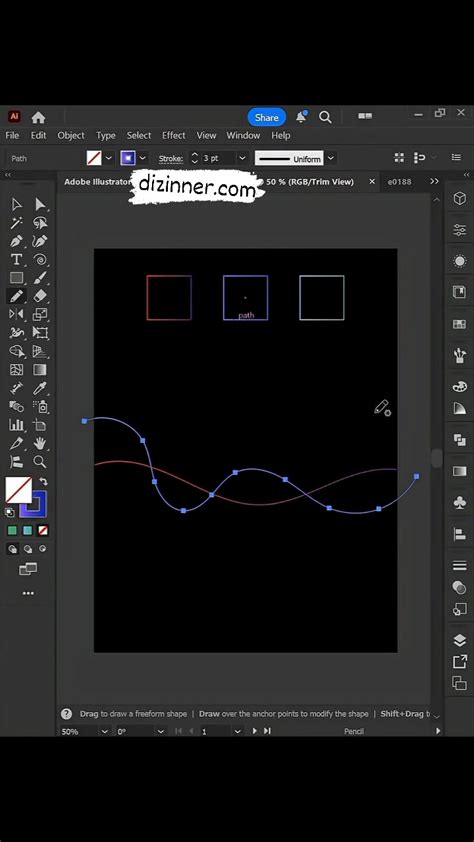This screenshot has height=842, width=474.
Task: Reset to default fill and stroke
Action: [10, 512]
